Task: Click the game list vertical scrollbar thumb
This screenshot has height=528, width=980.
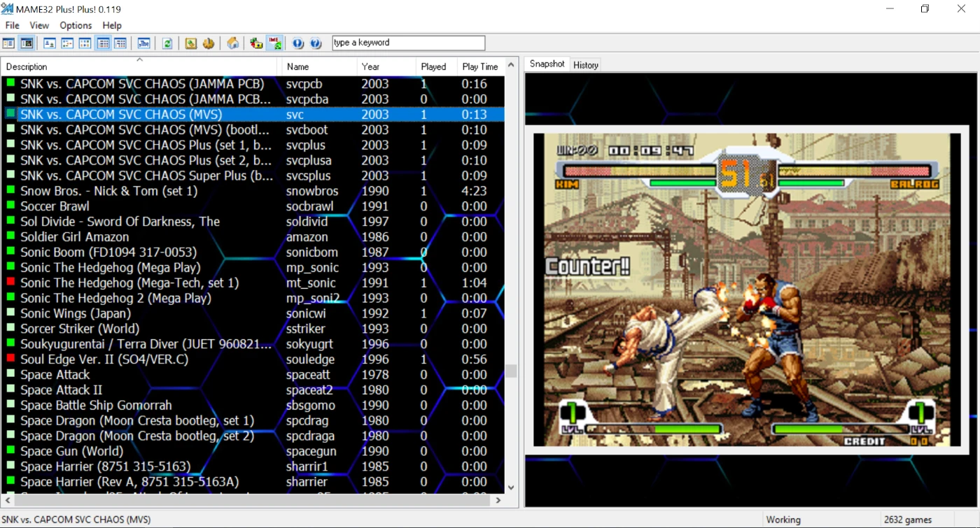Action: (x=511, y=371)
